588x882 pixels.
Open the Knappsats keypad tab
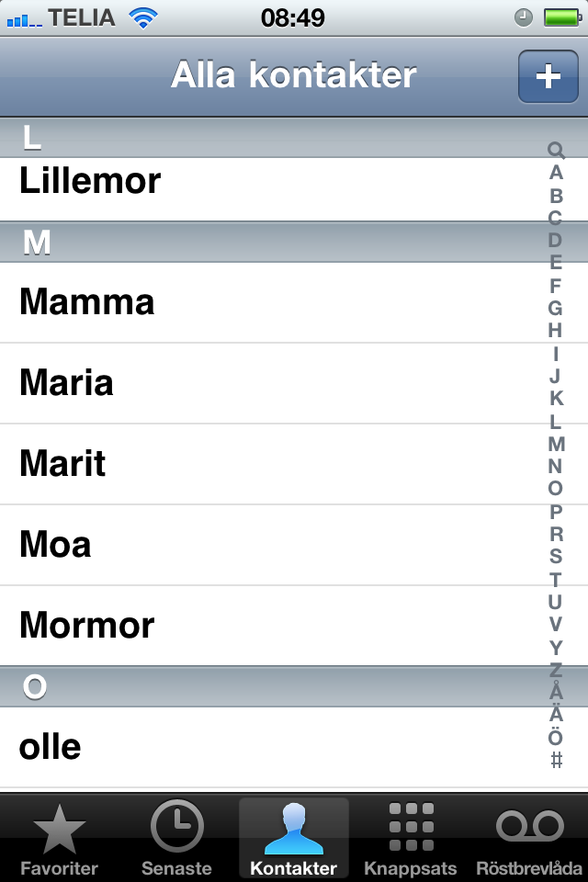point(411,838)
